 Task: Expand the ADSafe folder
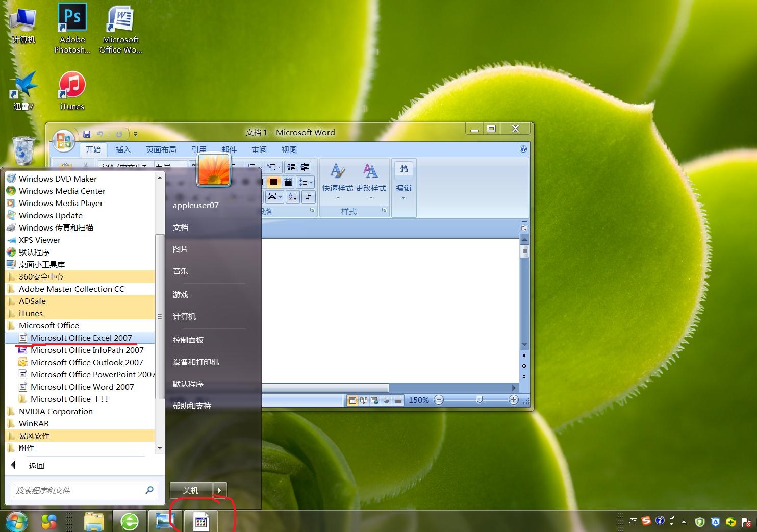[x=80, y=301]
